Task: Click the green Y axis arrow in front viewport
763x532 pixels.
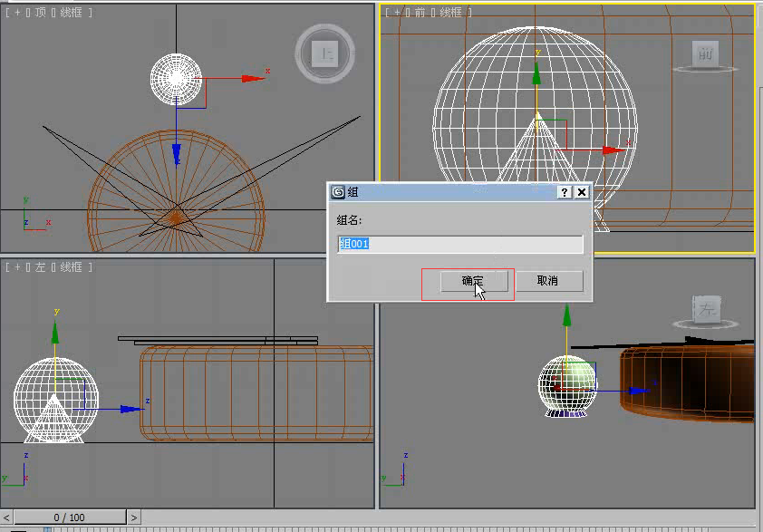Action: pyautogui.click(x=536, y=73)
